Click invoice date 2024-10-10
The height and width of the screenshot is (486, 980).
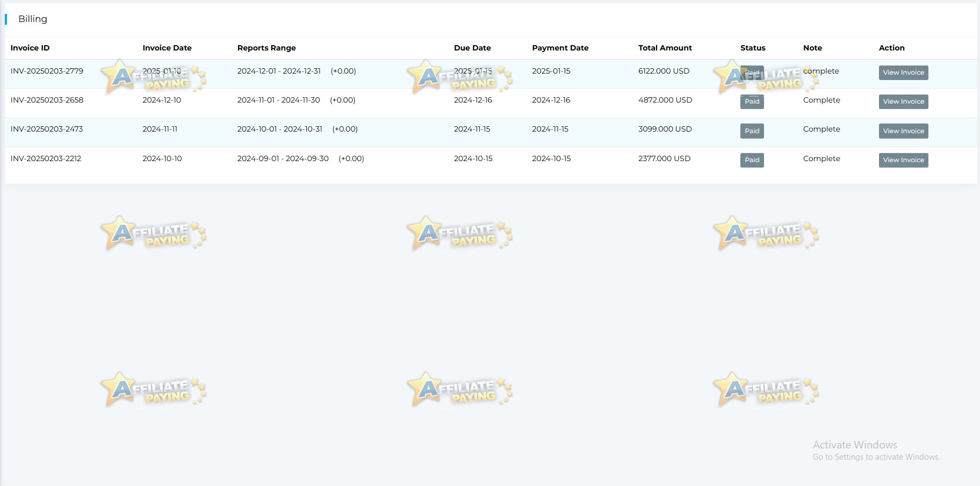click(x=162, y=158)
